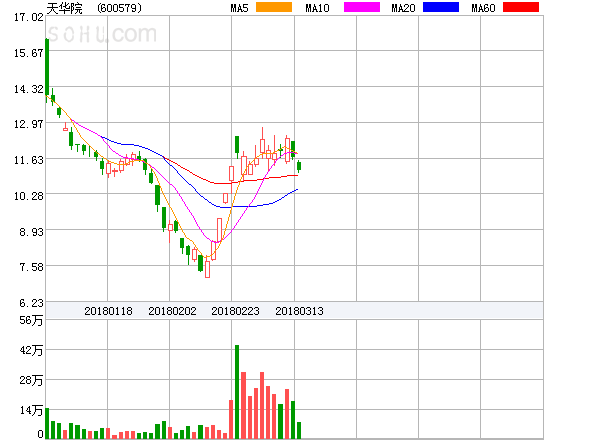Click the magenta MA10 legend swatch
This screenshot has height=440, width=600.
point(362,7)
